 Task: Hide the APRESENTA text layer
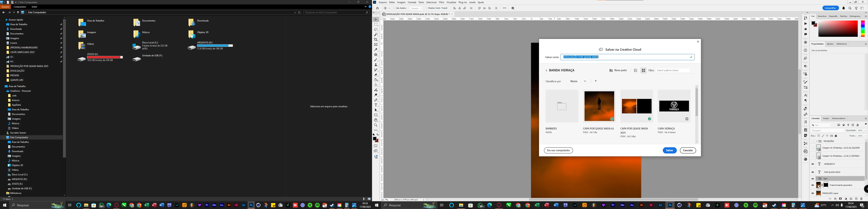(813, 164)
